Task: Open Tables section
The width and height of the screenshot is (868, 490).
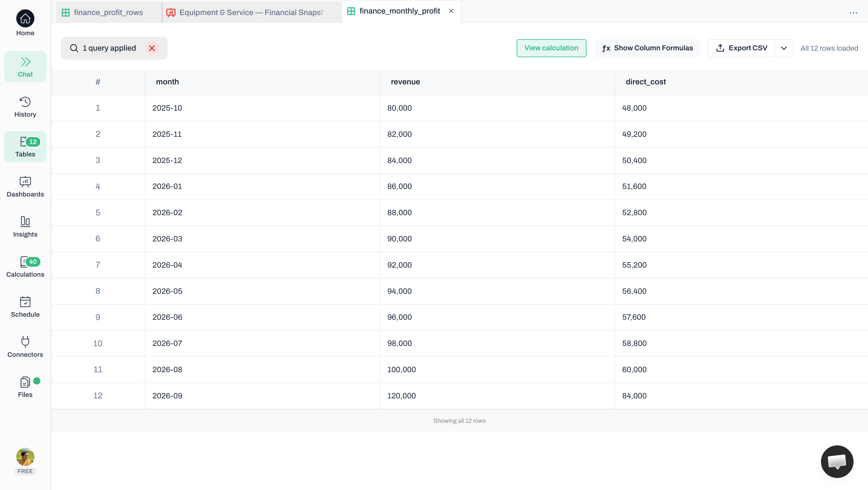Action: pyautogui.click(x=25, y=147)
